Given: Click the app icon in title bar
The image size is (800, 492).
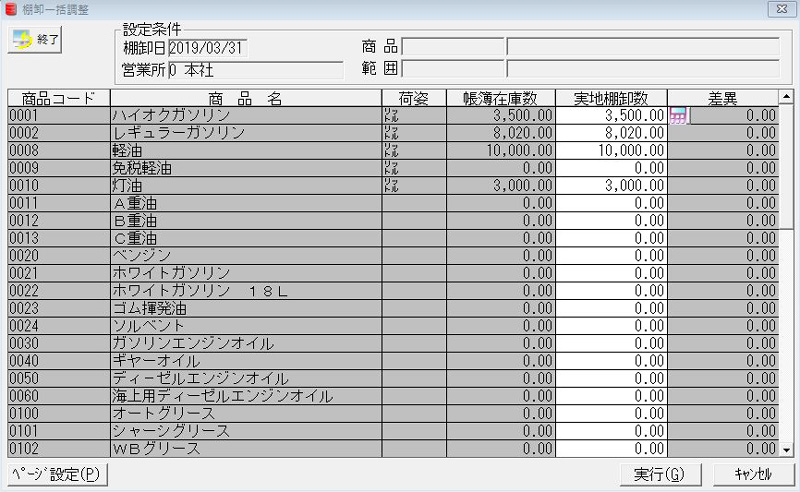Looking at the screenshot, I should (x=10, y=9).
